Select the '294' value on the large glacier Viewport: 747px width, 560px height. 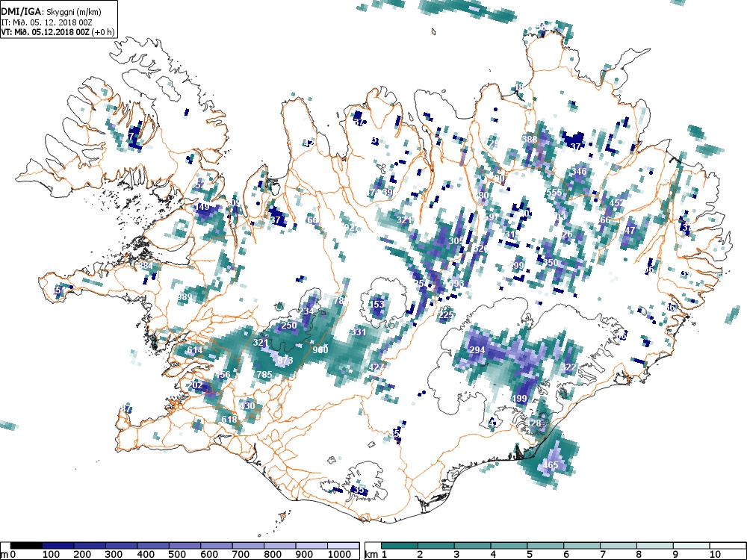477,350
